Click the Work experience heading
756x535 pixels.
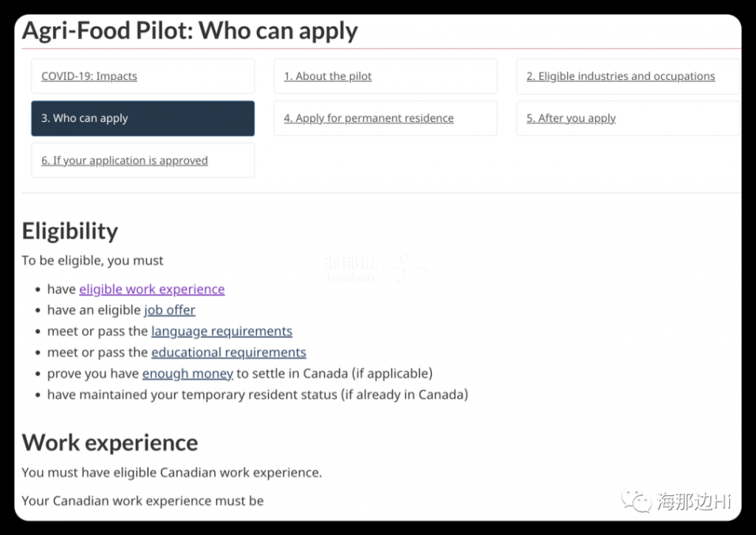coord(110,443)
